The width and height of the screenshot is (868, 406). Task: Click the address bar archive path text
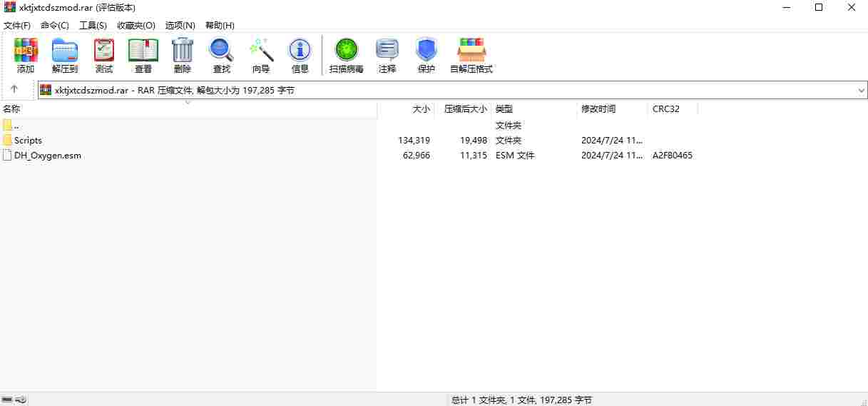point(175,90)
